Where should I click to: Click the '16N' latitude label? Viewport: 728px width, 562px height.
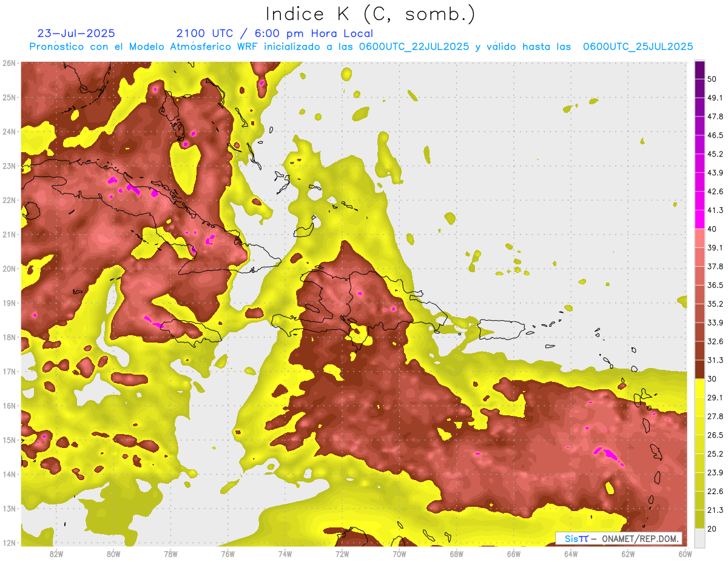click(x=8, y=406)
